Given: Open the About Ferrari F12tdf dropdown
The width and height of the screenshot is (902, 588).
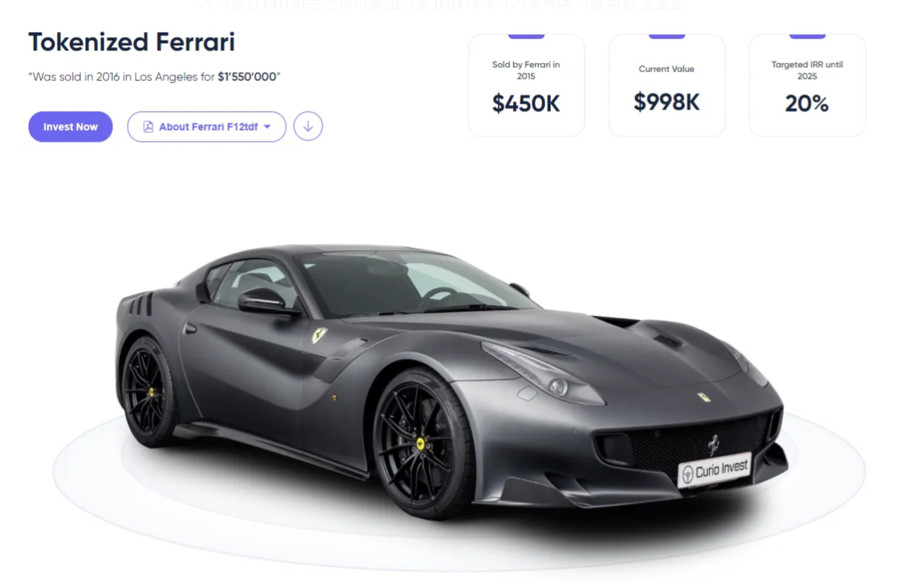Looking at the screenshot, I should point(207,127).
